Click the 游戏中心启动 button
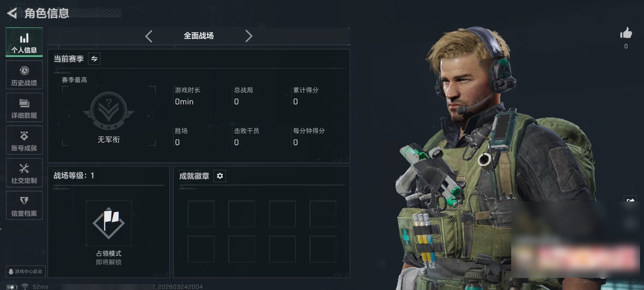 click(25, 271)
